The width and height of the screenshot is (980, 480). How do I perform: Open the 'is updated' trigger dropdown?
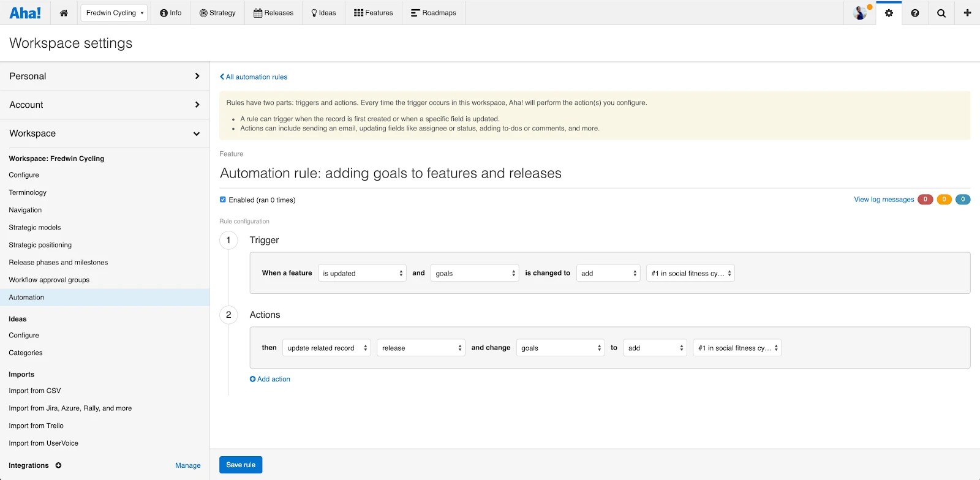363,273
